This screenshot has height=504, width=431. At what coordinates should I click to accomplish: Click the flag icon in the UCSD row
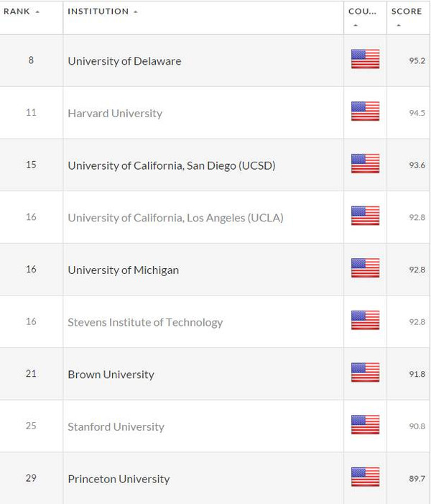pos(365,163)
